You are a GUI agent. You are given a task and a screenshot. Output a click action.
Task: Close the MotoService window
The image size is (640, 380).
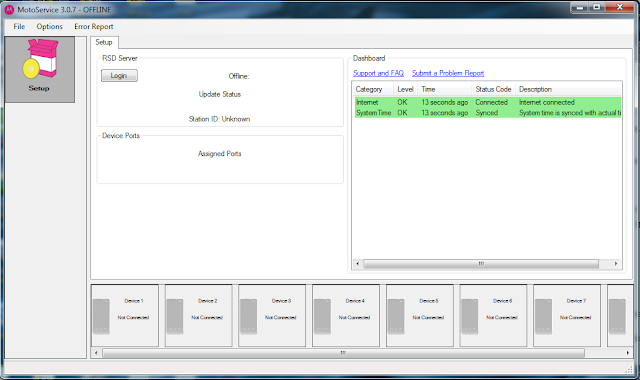click(x=620, y=8)
